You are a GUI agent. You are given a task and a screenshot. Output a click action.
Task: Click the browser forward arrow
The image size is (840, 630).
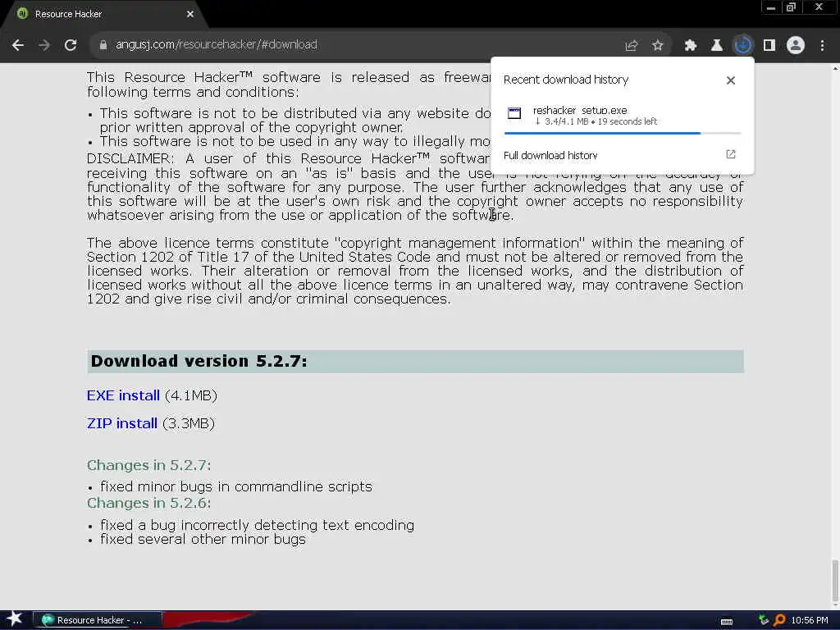(44, 45)
